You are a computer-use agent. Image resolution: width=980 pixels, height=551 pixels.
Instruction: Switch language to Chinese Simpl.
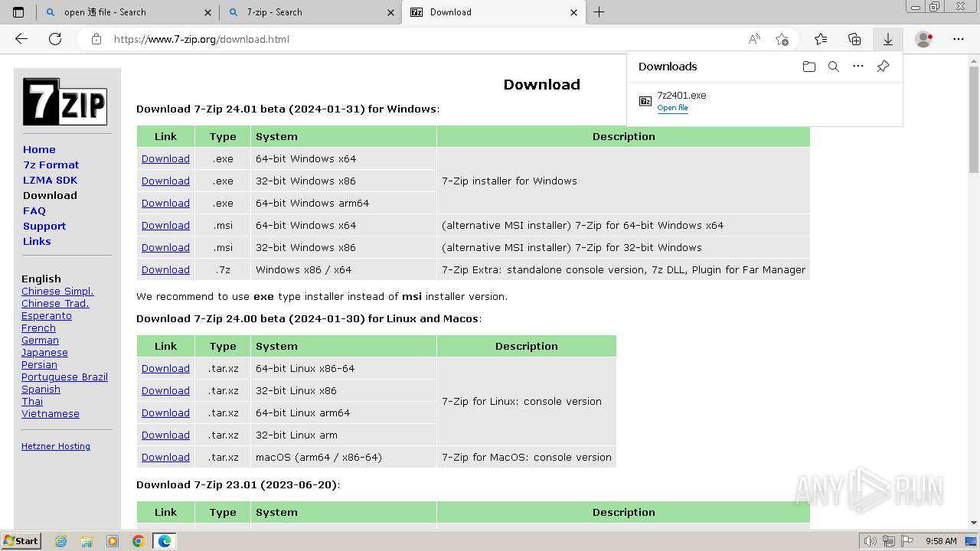57,291
